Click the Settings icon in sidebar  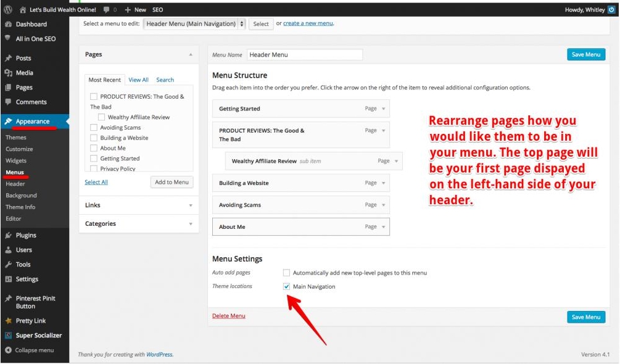(x=8, y=279)
